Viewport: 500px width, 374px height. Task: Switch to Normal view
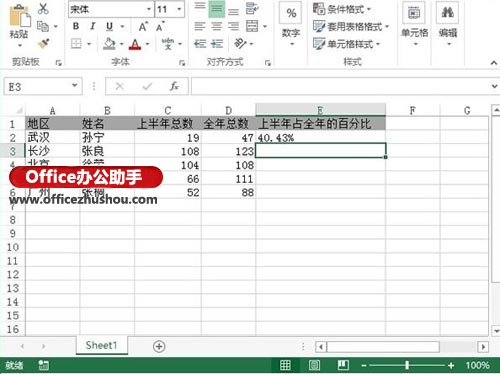tap(285, 365)
